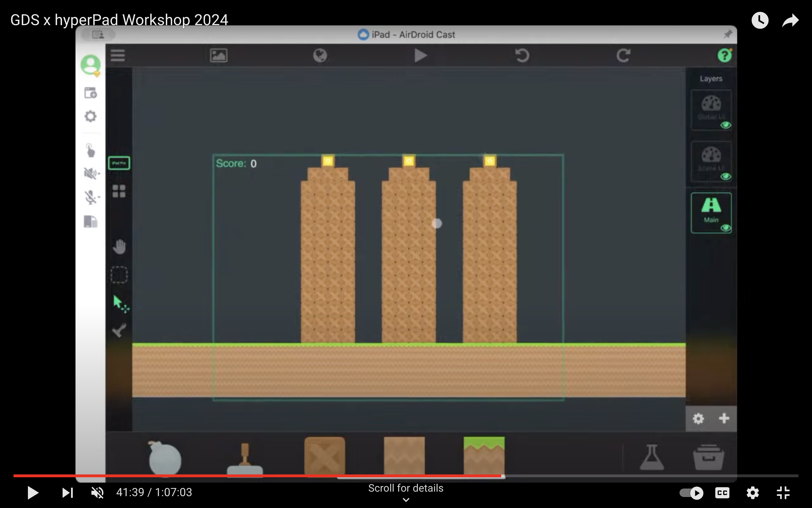Screen dimensions: 812x508
Task: Select the Main layer
Action: (x=711, y=213)
